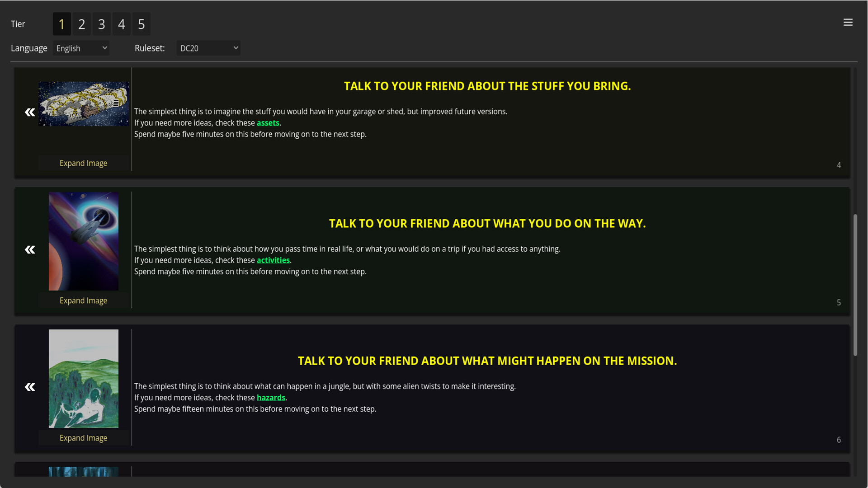This screenshot has height=488, width=868.
Task: Open the hazards link
Action: [271, 398]
